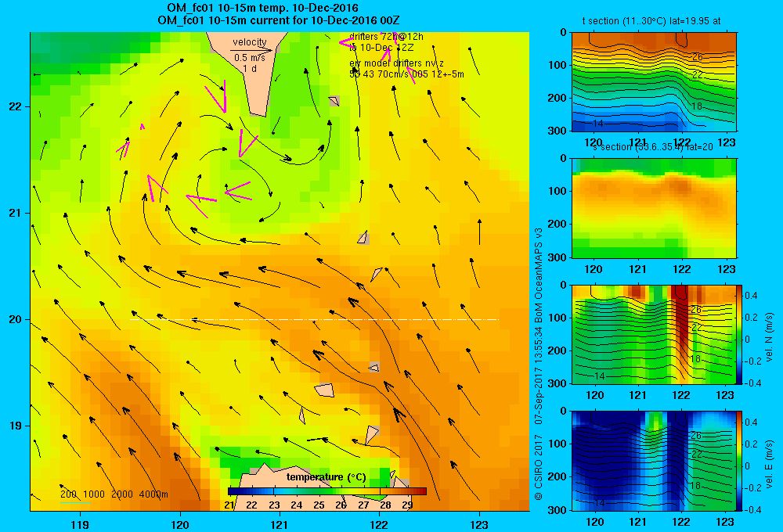
Task: Pick the dark blue 21° end of temperature colorbar
Action: tap(235, 491)
